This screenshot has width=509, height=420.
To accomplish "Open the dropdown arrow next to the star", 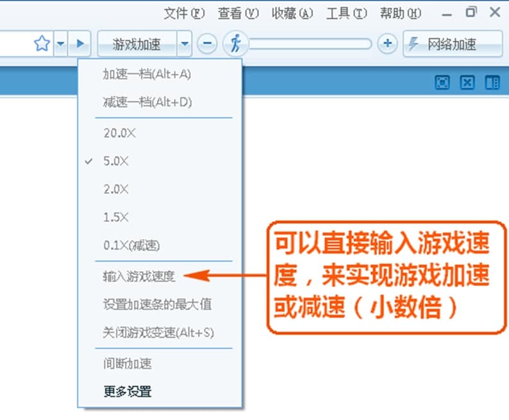I will 60,44.
